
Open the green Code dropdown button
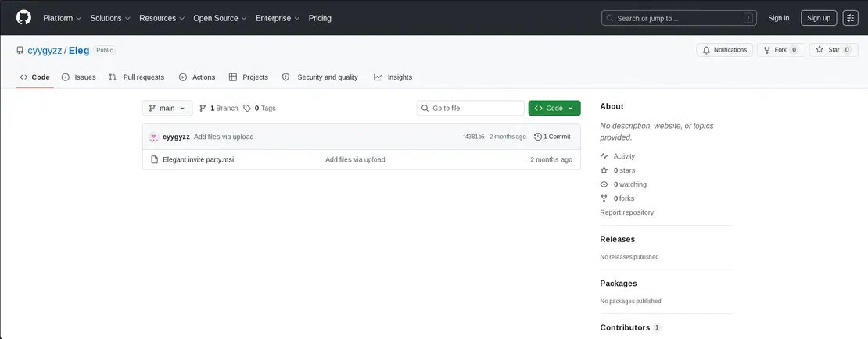click(x=554, y=109)
